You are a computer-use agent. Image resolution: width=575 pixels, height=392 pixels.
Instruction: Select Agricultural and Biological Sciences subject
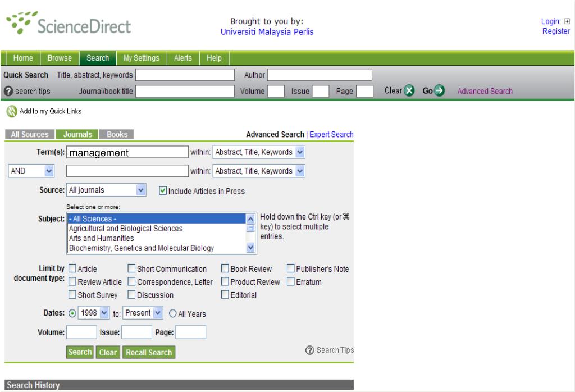[x=157, y=229]
